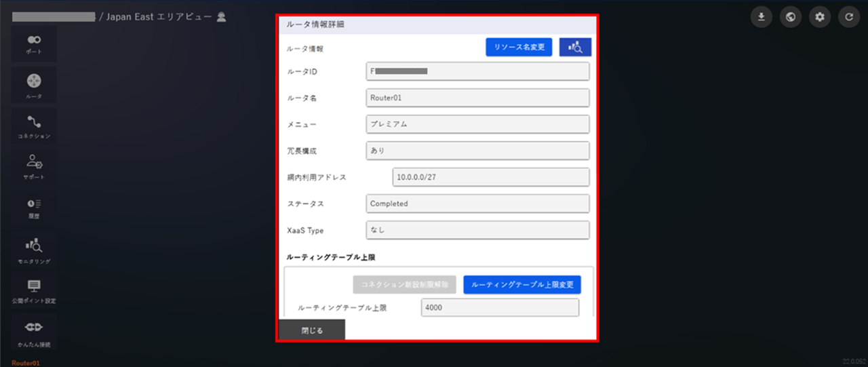Click the コネクション新設制限解除 button

click(x=404, y=284)
